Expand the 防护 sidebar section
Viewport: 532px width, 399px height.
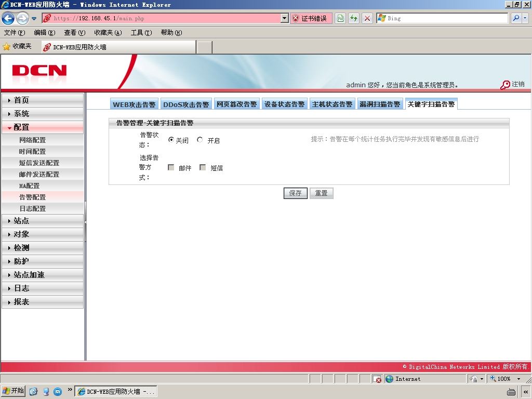(x=43, y=261)
